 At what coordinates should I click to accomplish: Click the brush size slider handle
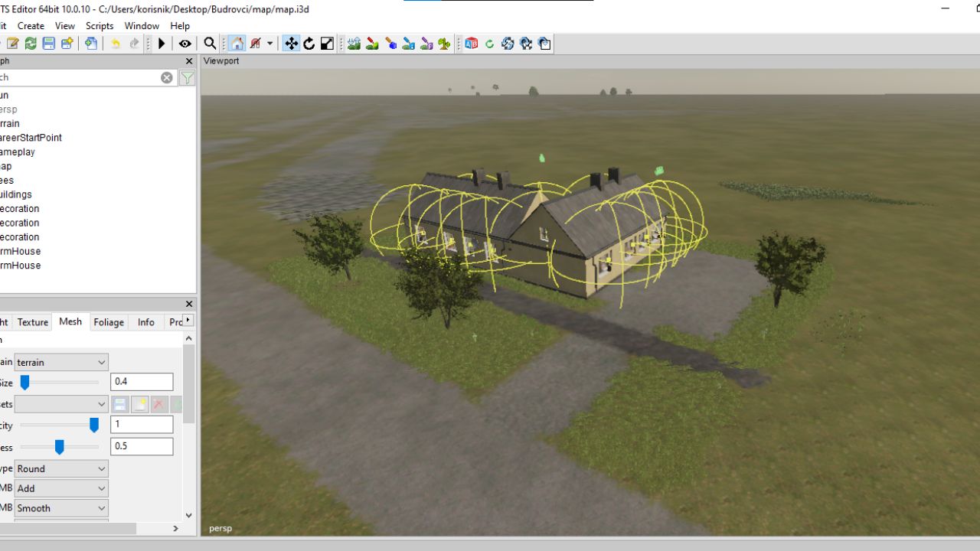(x=24, y=382)
